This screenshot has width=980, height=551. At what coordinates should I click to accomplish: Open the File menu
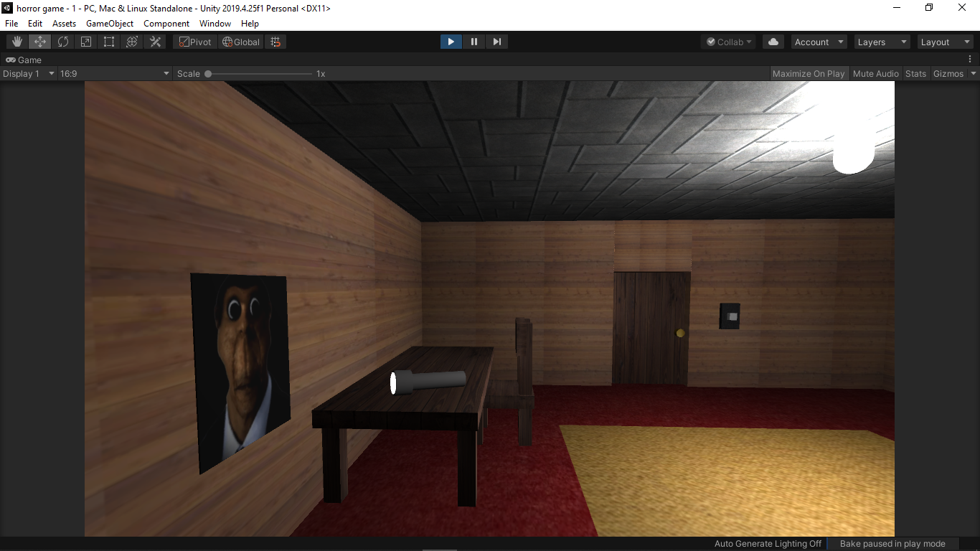click(x=11, y=24)
